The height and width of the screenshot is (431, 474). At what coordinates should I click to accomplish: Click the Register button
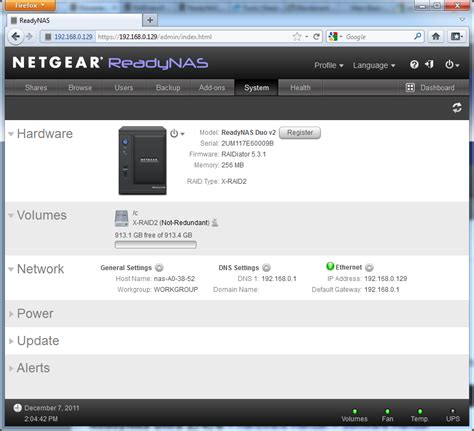point(300,132)
